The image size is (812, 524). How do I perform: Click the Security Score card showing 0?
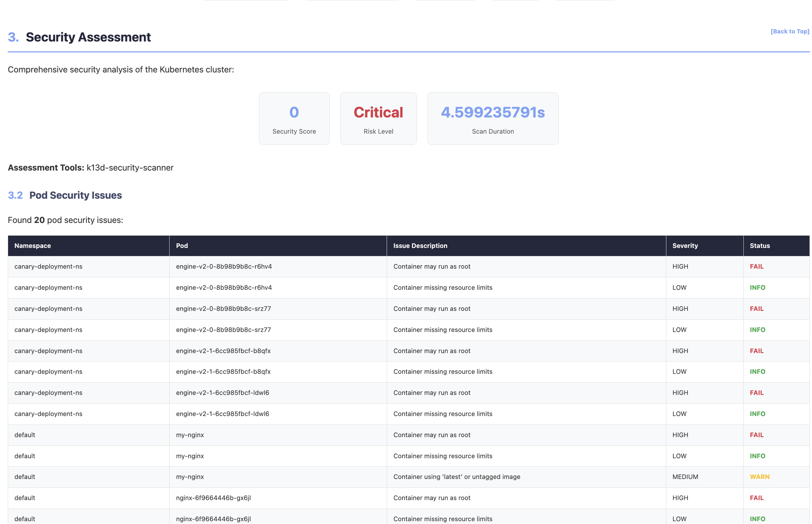coord(294,119)
